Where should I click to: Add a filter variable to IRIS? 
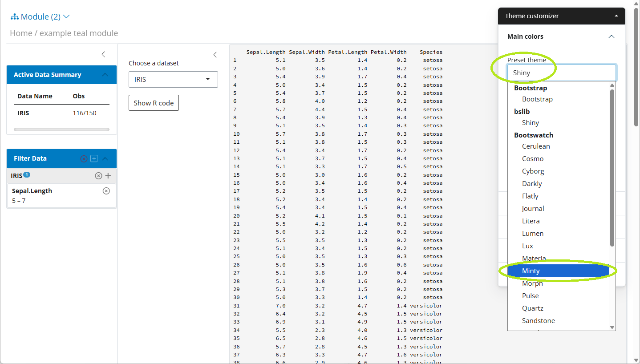(108, 176)
